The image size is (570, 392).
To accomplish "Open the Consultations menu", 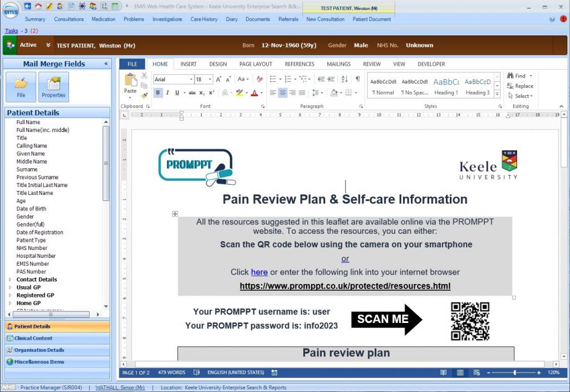I will [x=68, y=19].
